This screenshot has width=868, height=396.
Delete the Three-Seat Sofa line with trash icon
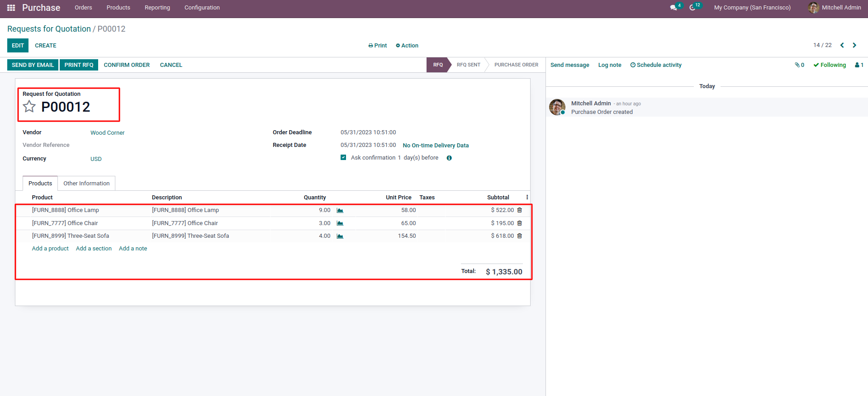click(x=520, y=236)
